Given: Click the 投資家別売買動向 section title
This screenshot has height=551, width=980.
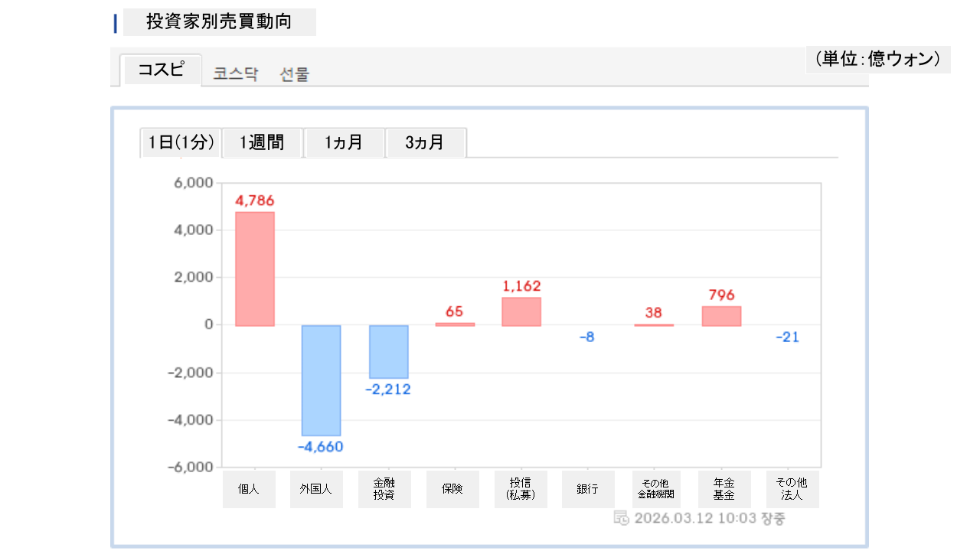Looking at the screenshot, I should pyautogui.click(x=219, y=22).
